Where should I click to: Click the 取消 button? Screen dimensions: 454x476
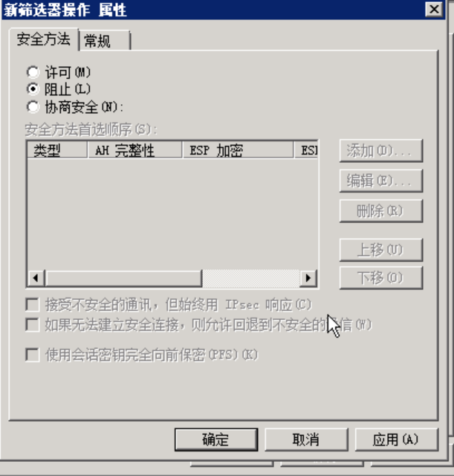click(306, 440)
